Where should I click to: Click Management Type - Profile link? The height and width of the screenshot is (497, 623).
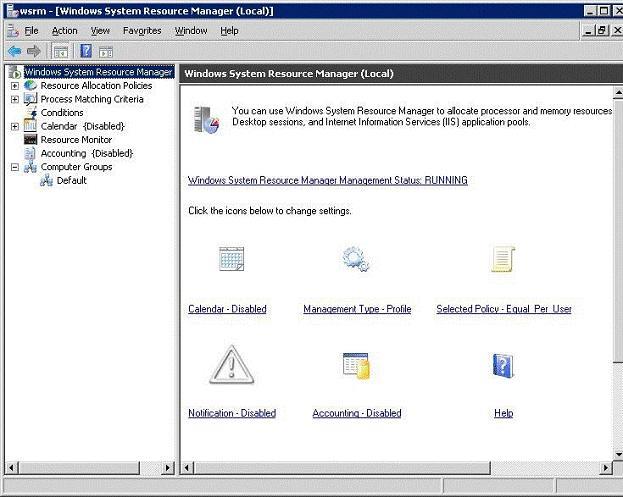click(357, 309)
